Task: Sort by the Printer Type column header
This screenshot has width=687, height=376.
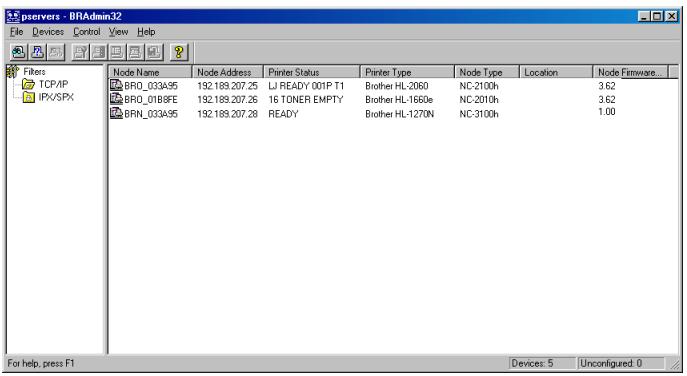Action: [x=407, y=72]
